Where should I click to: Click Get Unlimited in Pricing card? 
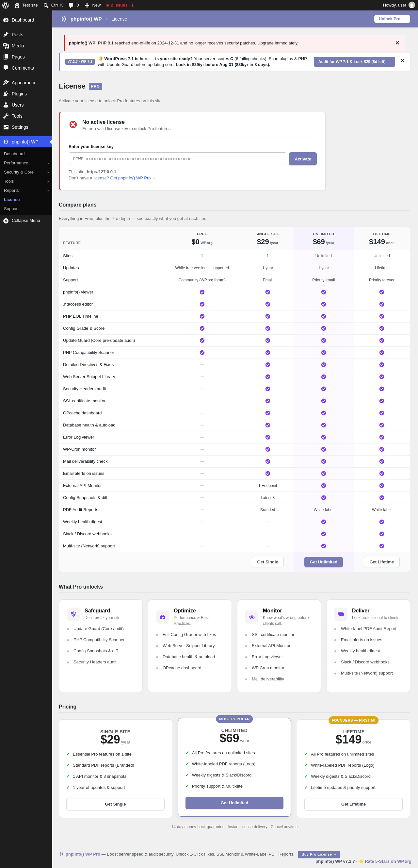click(x=234, y=803)
